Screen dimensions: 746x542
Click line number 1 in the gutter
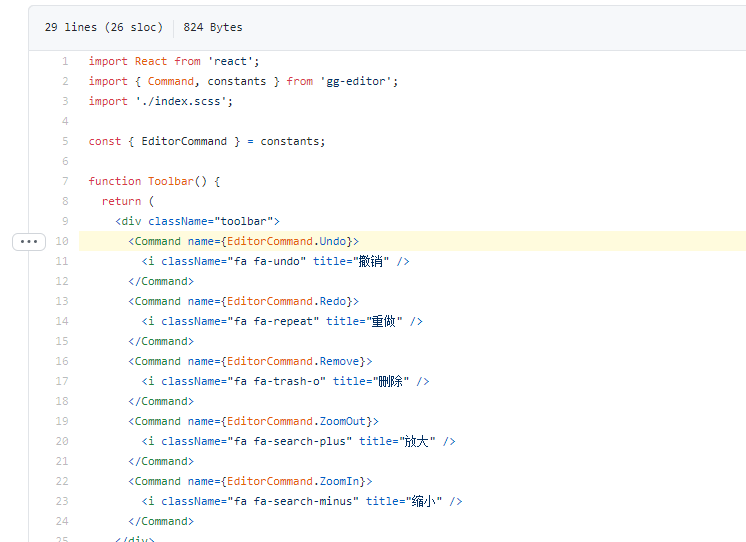64,61
